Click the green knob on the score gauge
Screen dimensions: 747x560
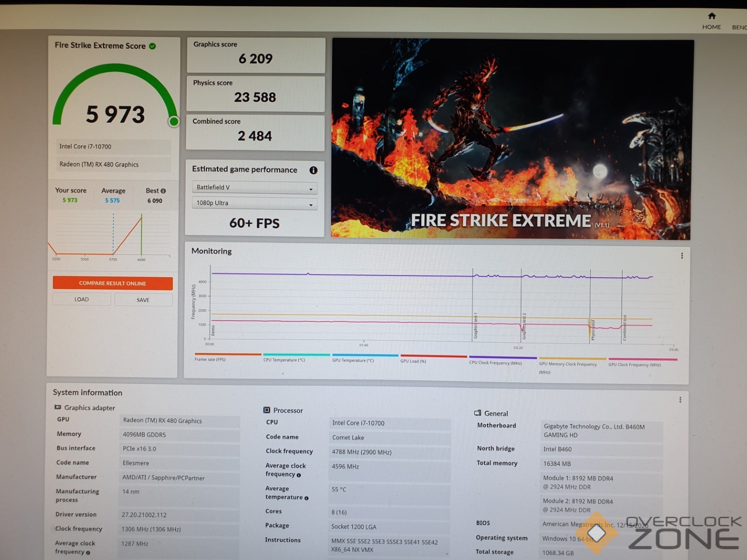[x=174, y=121]
